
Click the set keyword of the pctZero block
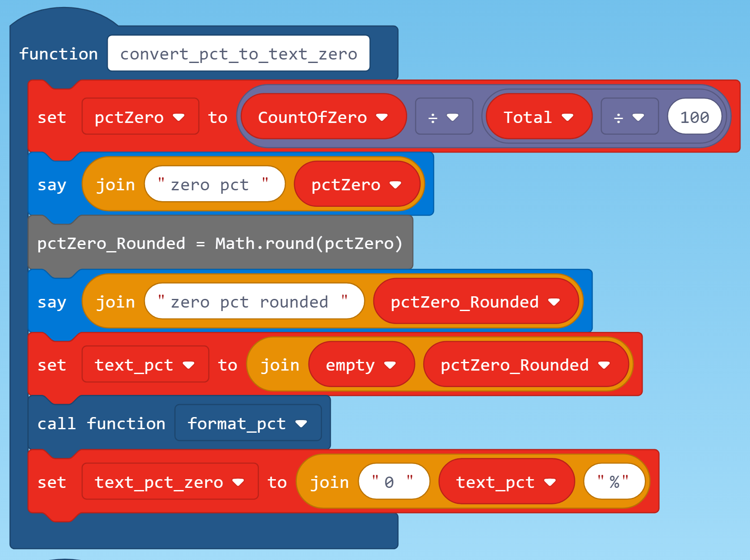pyautogui.click(x=52, y=117)
